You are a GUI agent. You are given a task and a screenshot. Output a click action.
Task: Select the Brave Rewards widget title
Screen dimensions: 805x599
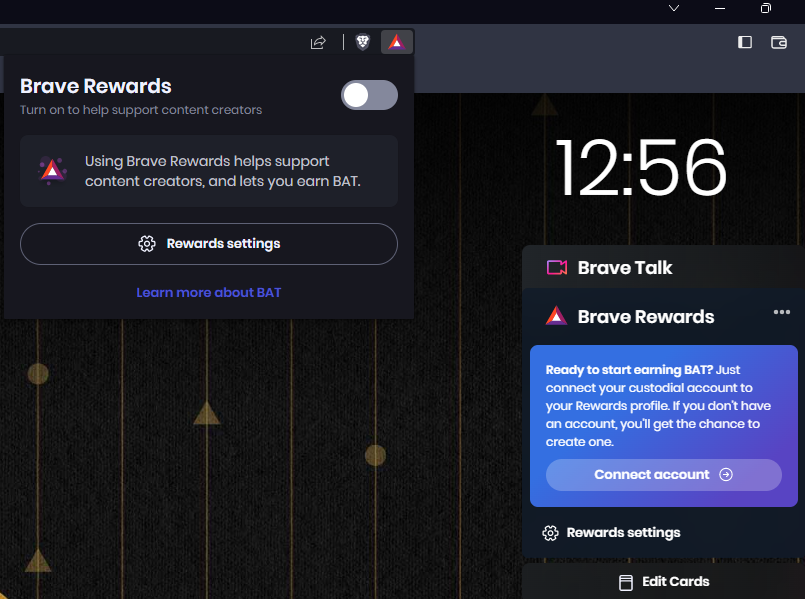pyautogui.click(x=645, y=315)
